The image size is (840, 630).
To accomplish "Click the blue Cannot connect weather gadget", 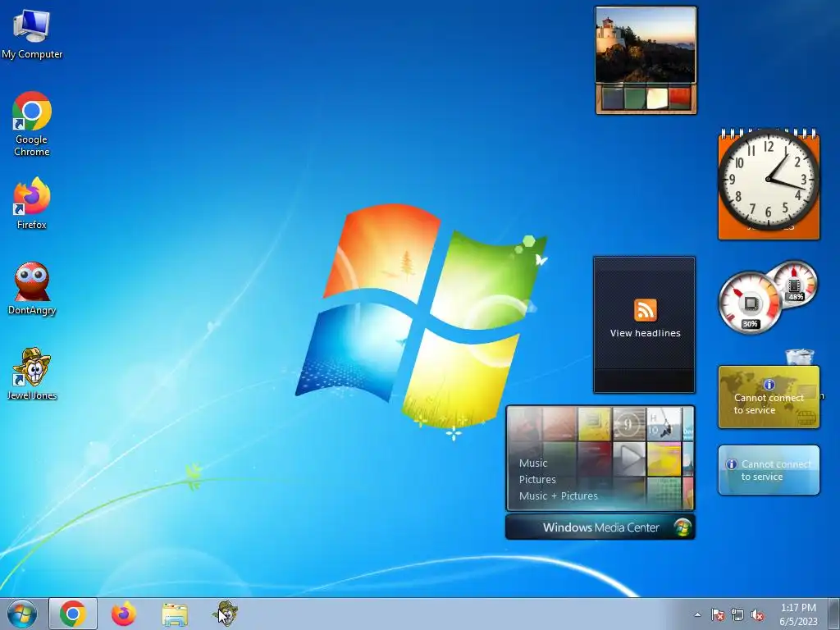I will (768, 470).
